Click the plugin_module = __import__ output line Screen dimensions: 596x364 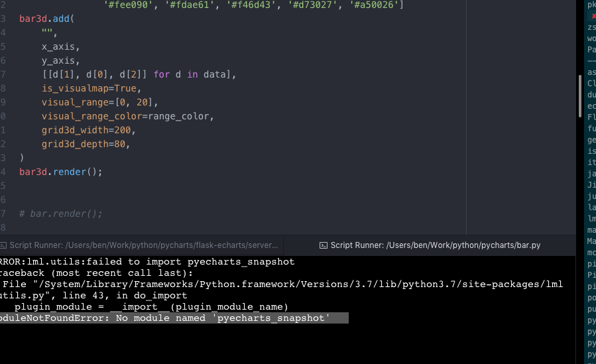coord(151,306)
